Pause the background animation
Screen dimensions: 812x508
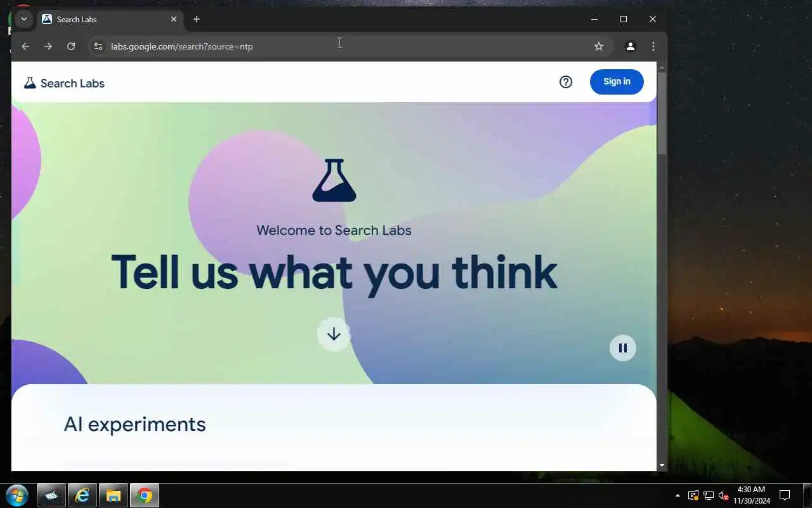pyautogui.click(x=623, y=348)
